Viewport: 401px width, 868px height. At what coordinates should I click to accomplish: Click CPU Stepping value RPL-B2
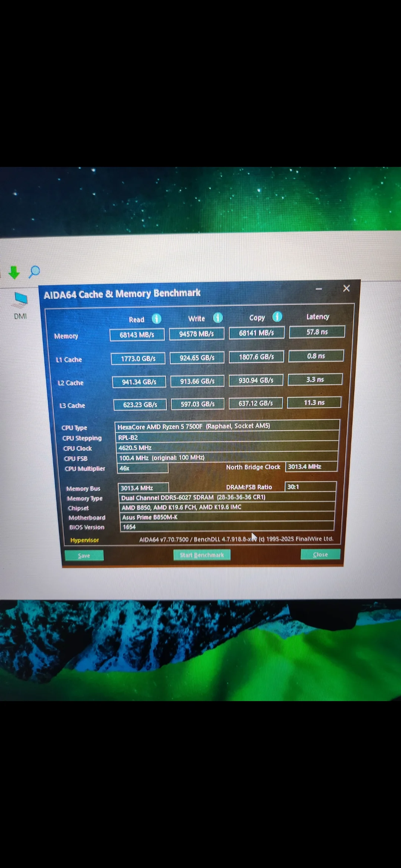[227, 437]
